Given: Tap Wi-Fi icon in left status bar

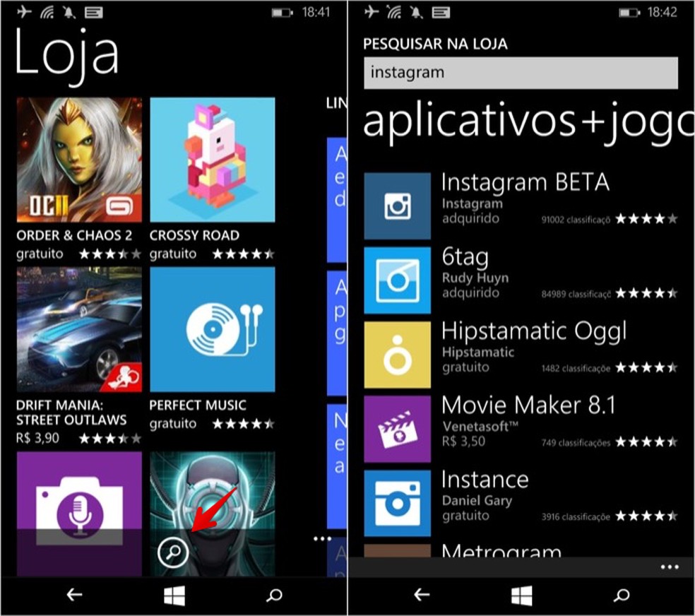Looking at the screenshot, I should [47, 12].
